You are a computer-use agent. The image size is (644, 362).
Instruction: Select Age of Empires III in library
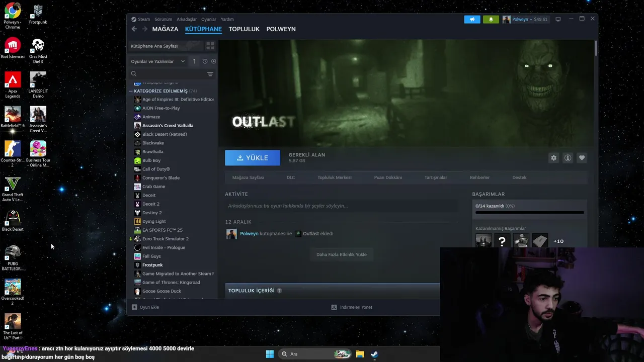(x=173, y=100)
